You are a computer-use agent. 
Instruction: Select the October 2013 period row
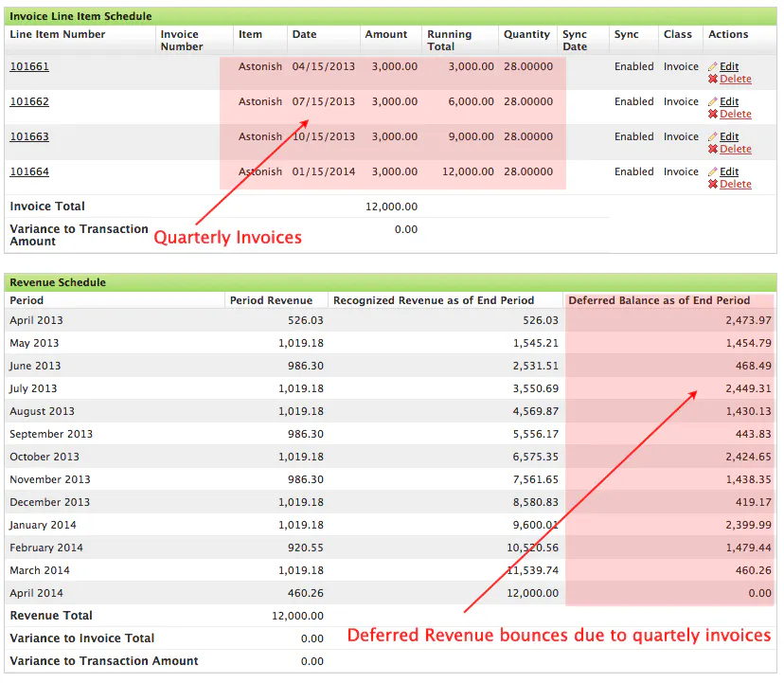[390, 457]
